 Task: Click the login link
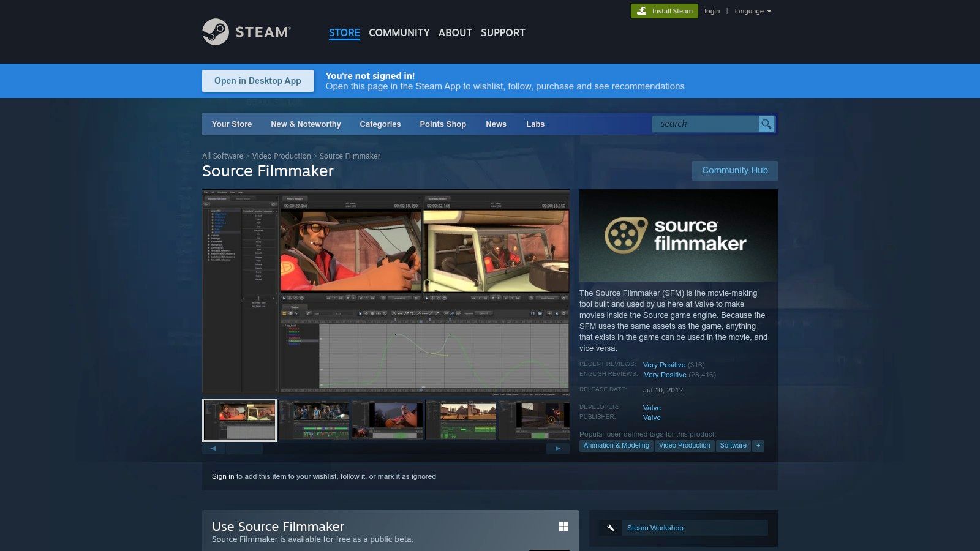(x=712, y=11)
